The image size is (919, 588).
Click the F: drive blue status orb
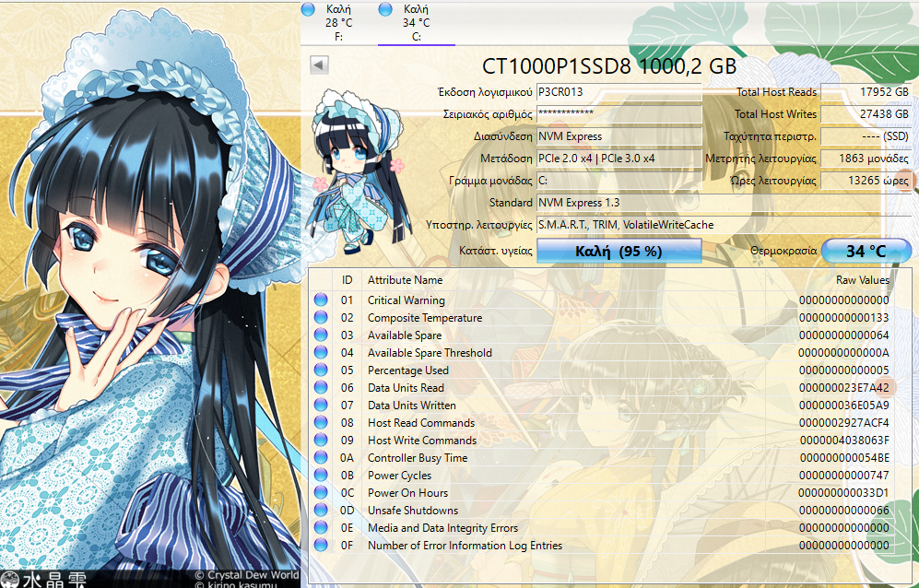coord(308,9)
